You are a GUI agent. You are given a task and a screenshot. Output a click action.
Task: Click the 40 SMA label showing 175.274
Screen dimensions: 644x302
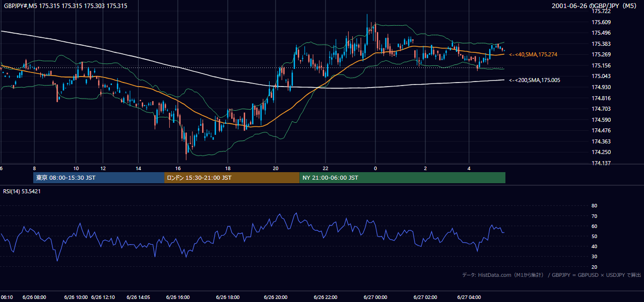tap(533, 54)
